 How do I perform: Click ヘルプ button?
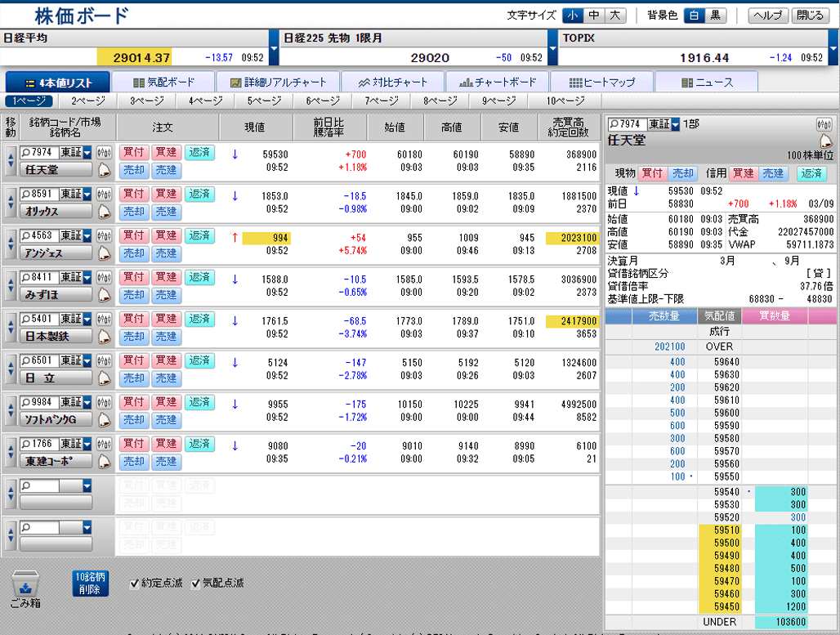tap(767, 16)
